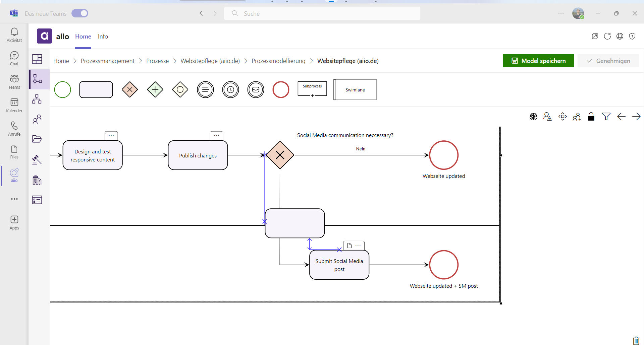Screen dimensions: 644x345
Task: Open options menu on Publish changes node
Action: (x=217, y=135)
